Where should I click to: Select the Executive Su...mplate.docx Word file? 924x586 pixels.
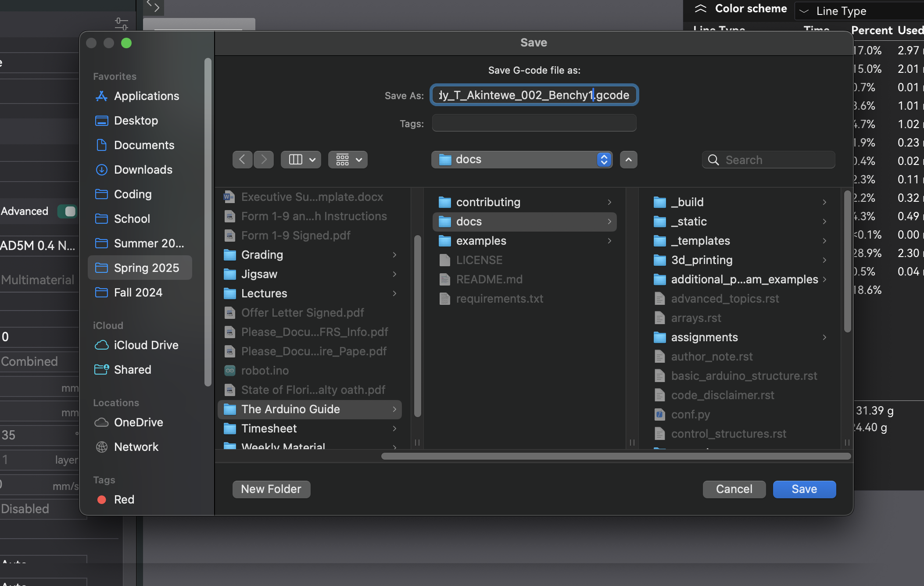310,197
